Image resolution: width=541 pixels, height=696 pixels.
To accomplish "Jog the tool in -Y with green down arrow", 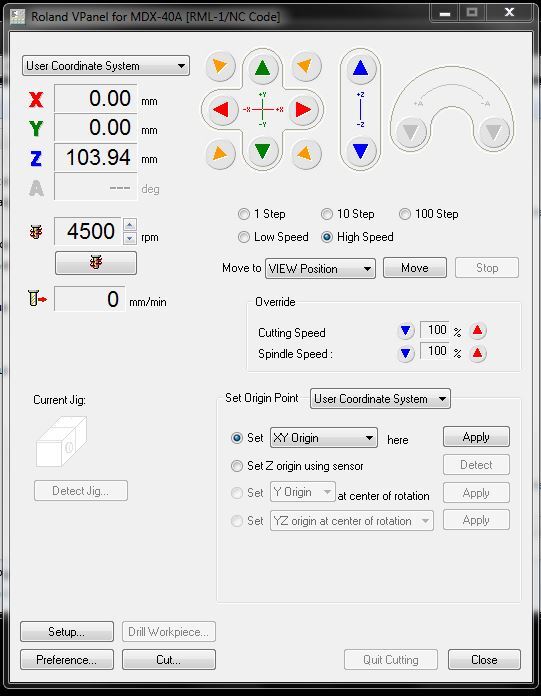I will pyautogui.click(x=262, y=151).
